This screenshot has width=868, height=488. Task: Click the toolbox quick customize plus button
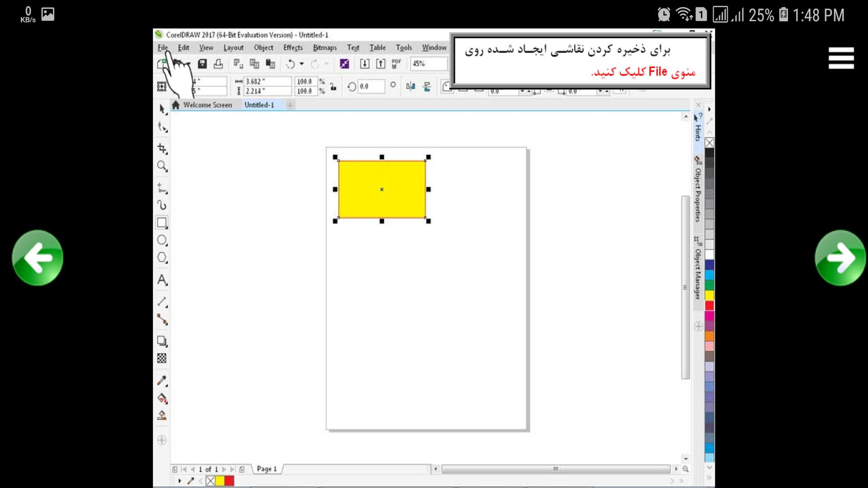click(x=161, y=441)
